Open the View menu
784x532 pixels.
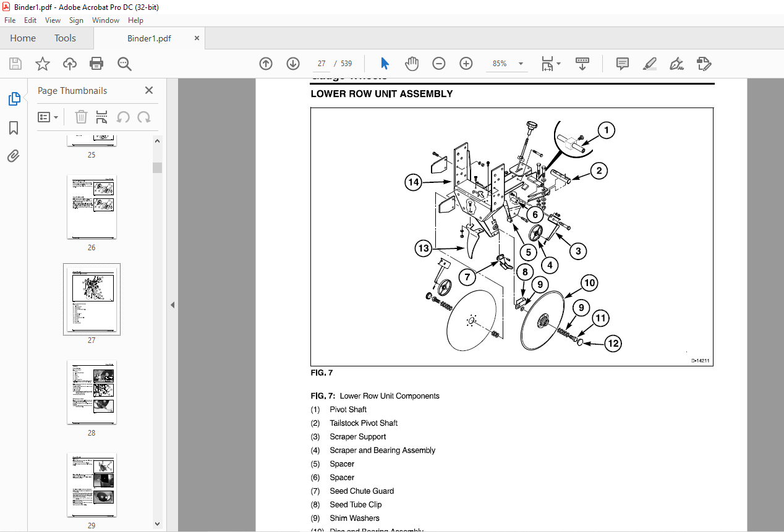(53, 20)
